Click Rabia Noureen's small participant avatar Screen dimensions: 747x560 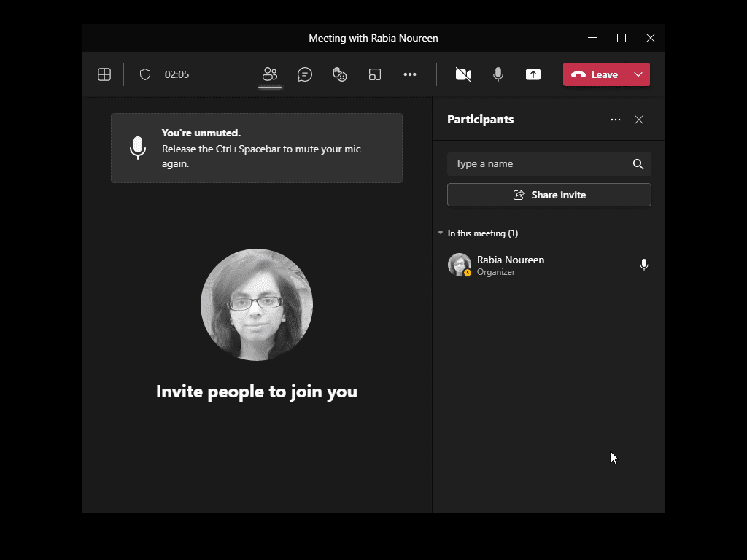[460, 265]
